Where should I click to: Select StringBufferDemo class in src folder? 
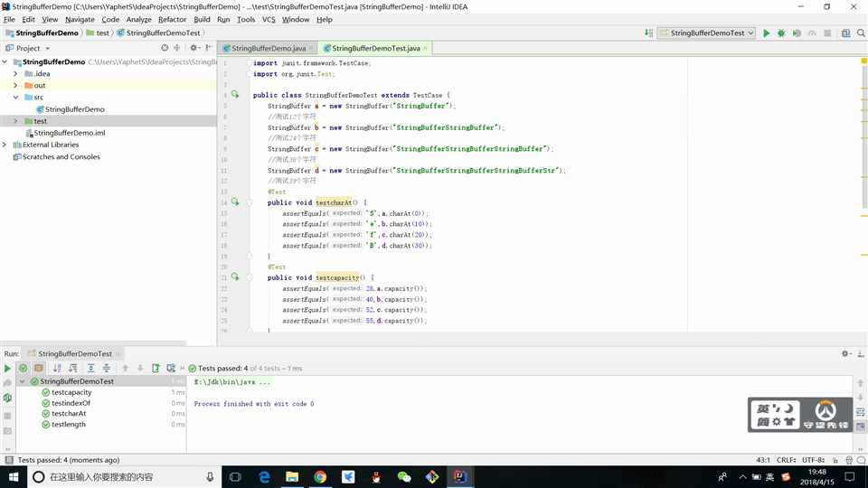(x=75, y=109)
